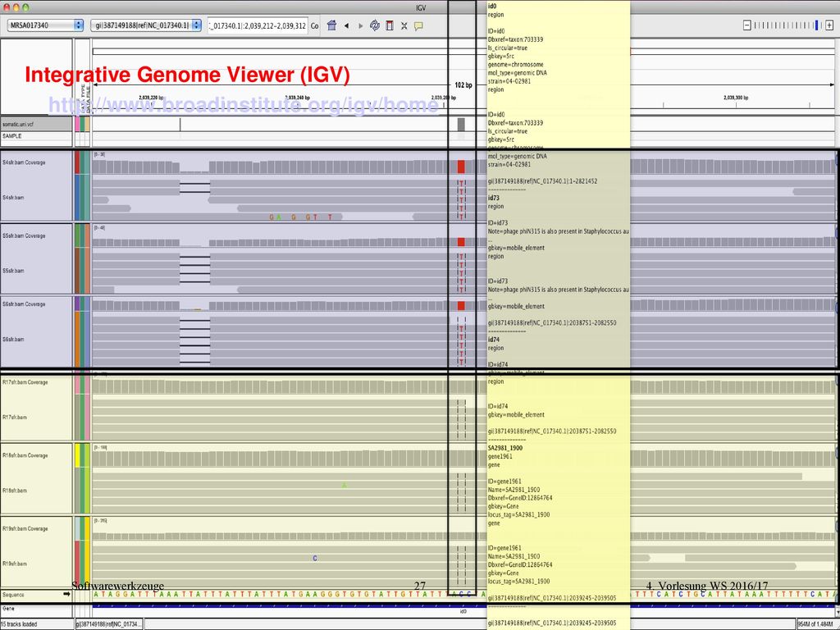Open the popup text behavior icon
Image resolution: width=840 pixels, height=630 pixels.
418,25
